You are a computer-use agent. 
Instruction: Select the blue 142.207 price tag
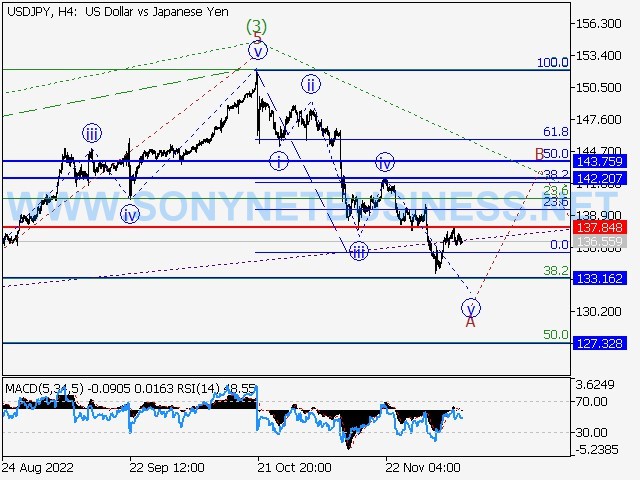[x=599, y=178]
